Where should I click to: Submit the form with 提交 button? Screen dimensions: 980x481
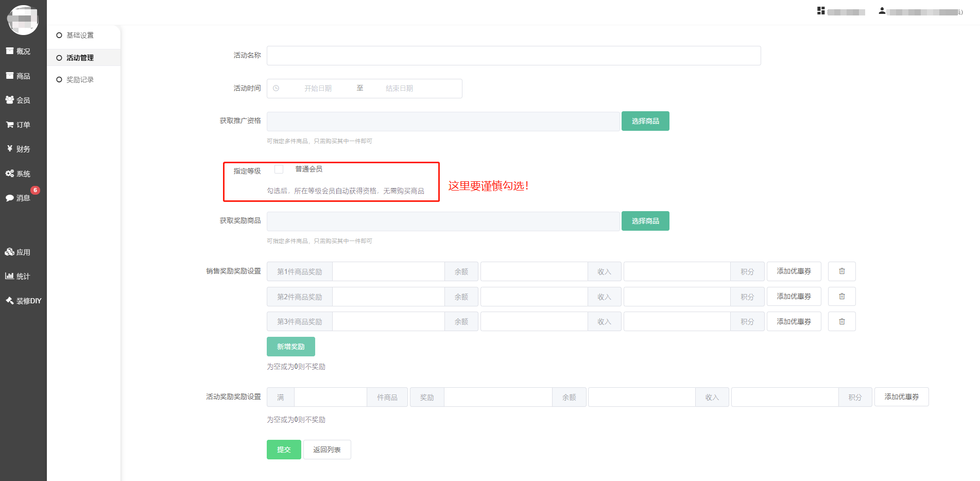click(284, 450)
